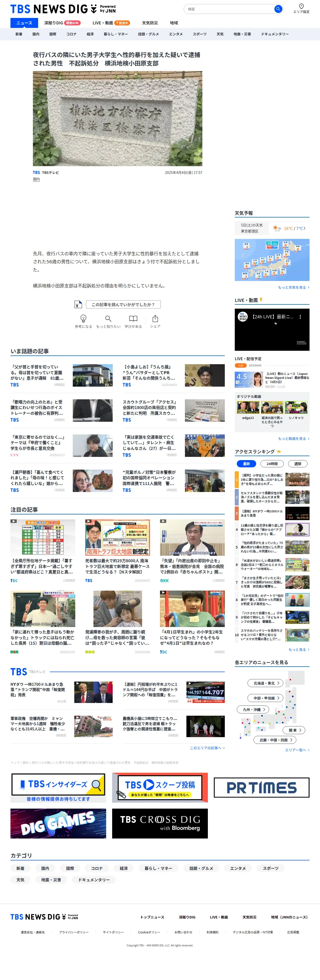Click the もっと知りたい magnifier reaction icon
The width and height of the screenshot is (320, 980).
pos(108,318)
